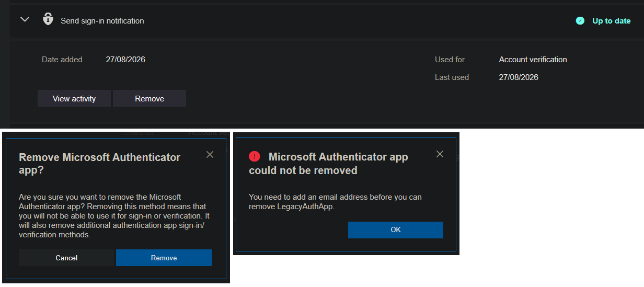Click OK in the could not be removed dialog

[396, 229]
